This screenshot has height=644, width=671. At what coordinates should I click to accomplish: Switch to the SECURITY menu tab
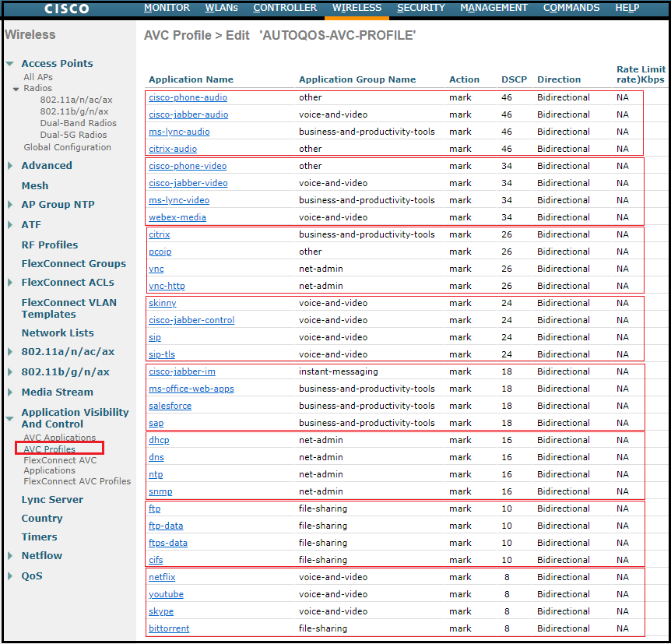point(420,8)
